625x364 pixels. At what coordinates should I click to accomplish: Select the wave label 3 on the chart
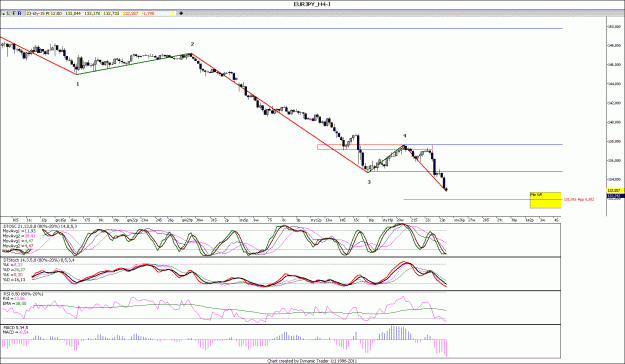click(369, 182)
